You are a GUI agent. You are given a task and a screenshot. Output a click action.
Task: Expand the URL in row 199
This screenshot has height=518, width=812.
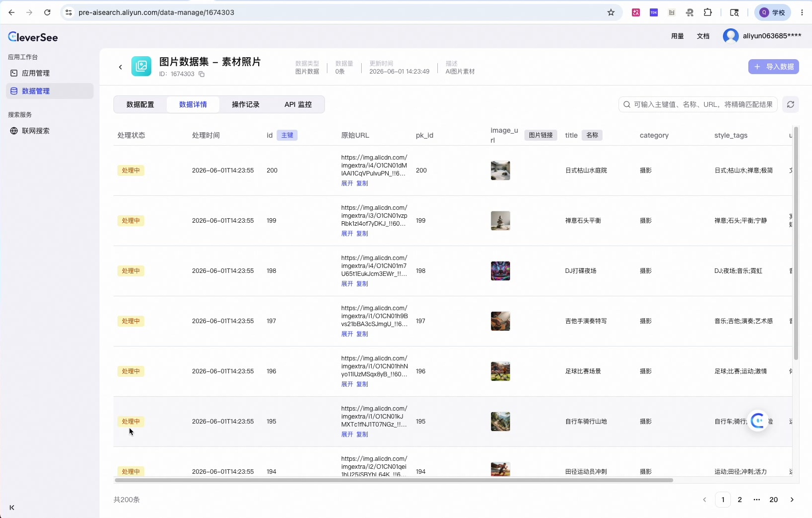(x=347, y=234)
